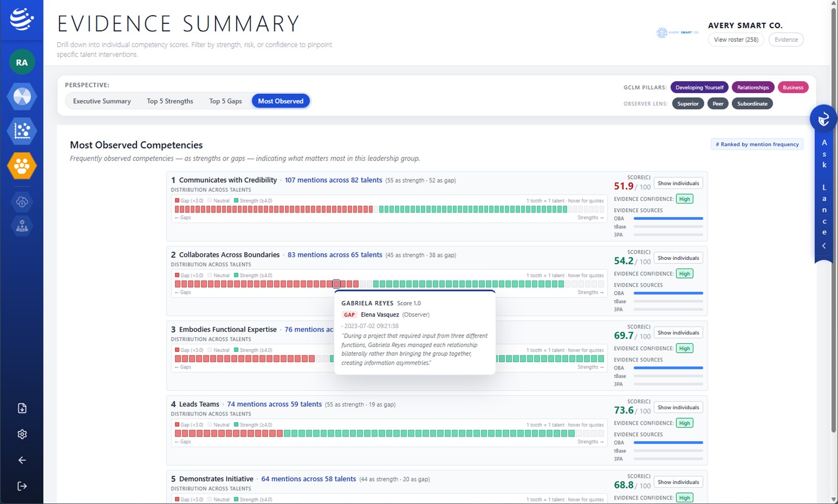This screenshot has width=838, height=504.
Task: Open settings gear in sidebar
Action: tap(22, 434)
